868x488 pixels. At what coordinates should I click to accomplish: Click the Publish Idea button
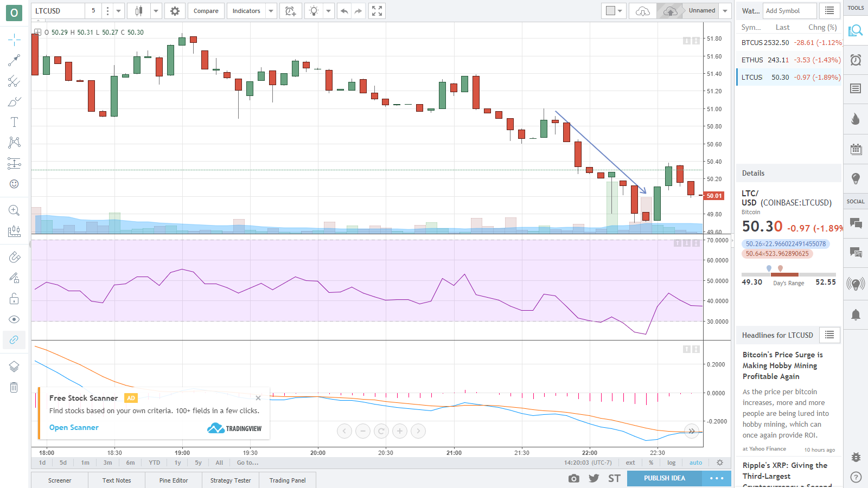(665, 478)
